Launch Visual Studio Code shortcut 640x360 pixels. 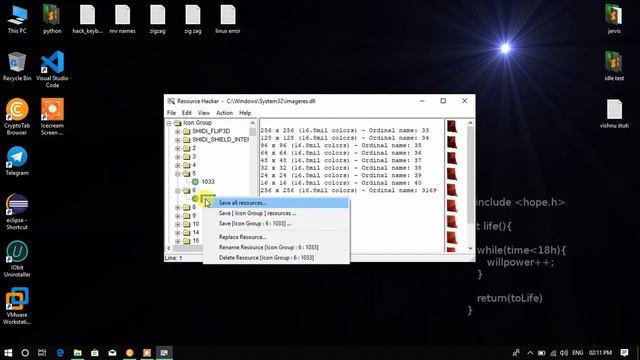coord(52,69)
